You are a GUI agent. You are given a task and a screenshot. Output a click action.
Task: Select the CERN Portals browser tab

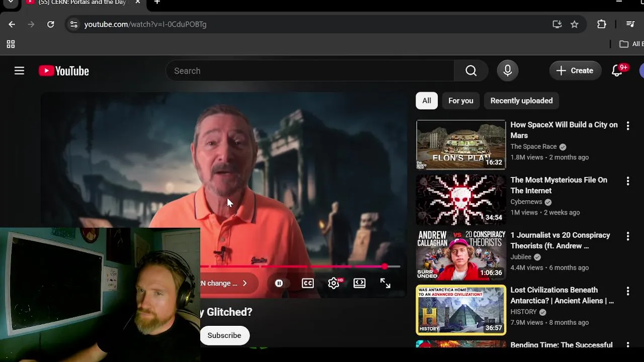pos(84,3)
